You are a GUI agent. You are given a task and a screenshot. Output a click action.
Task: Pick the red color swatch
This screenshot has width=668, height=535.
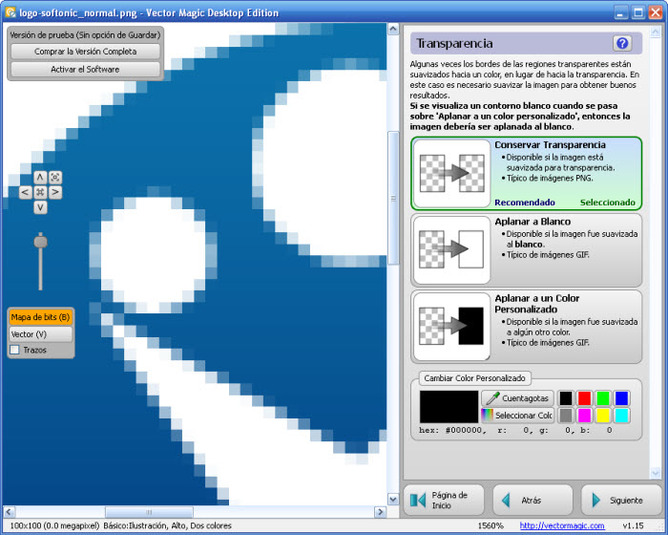584,398
